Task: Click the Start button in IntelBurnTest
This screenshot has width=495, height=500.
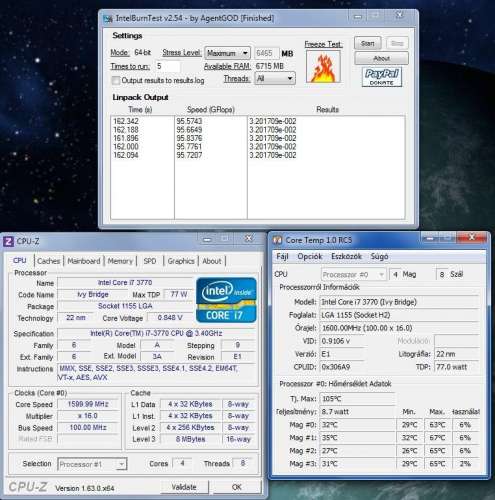Action: (367, 43)
